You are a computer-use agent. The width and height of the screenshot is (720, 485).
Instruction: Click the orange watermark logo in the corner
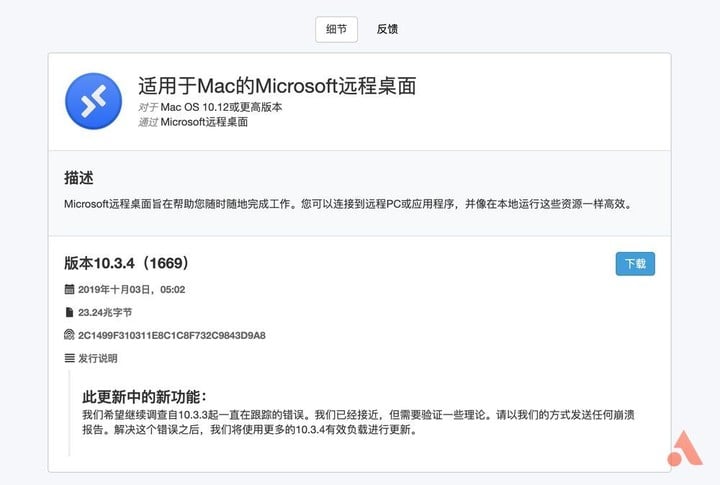coord(685,448)
